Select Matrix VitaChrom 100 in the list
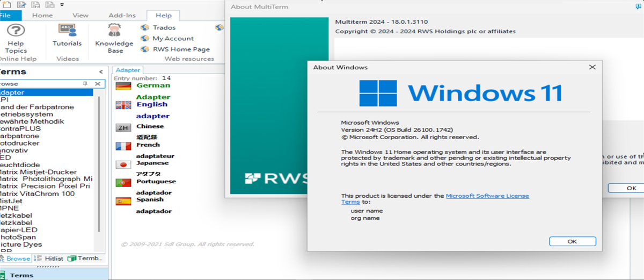 point(37,193)
